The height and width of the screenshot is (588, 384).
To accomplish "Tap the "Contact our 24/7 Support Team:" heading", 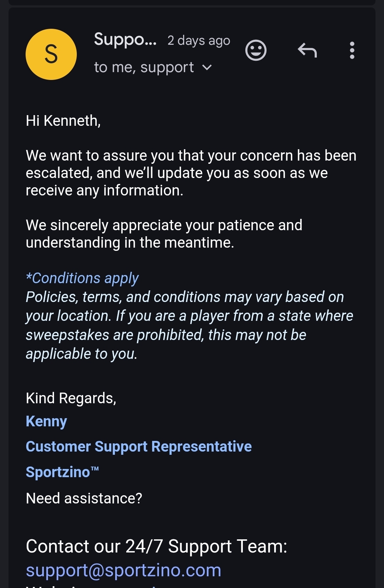I will [156, 546].
